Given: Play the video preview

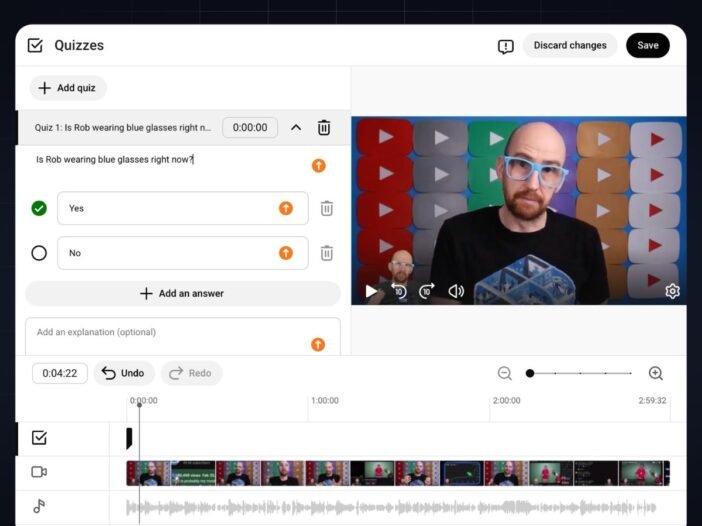Looking at the screenshot, I should (372, 291).
